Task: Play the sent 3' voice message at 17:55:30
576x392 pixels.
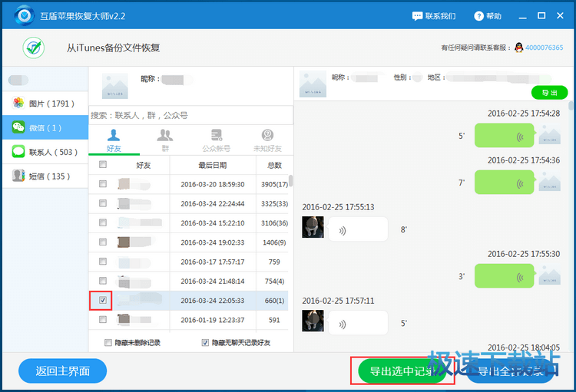Action: click(504, 276)
